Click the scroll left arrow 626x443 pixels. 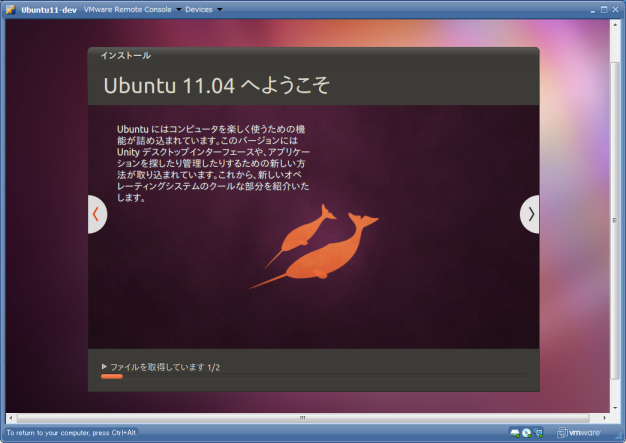click(x=11, y=418)
